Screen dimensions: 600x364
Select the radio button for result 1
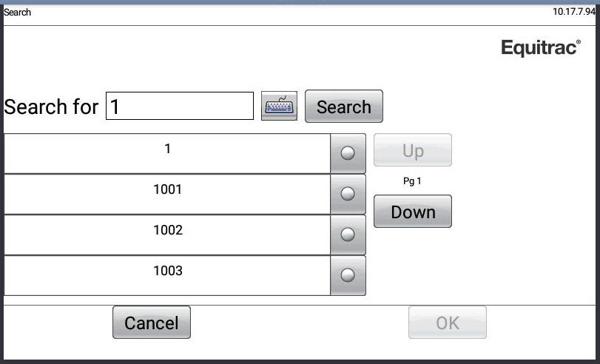(x=348, y=153)
